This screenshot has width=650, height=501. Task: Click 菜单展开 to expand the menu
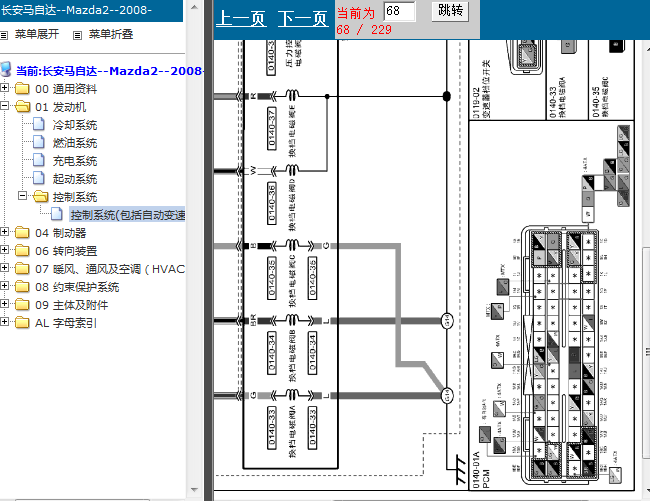pos(37,34)
